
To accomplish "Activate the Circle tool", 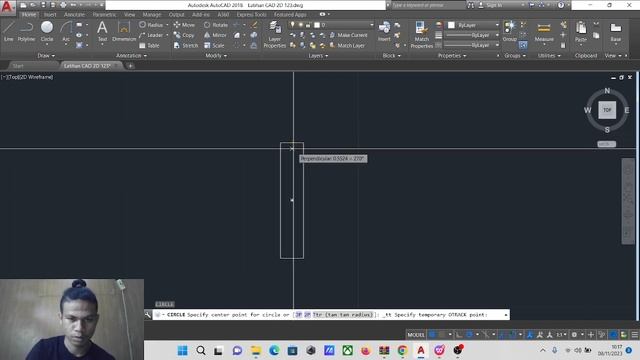I will (47, 31).
